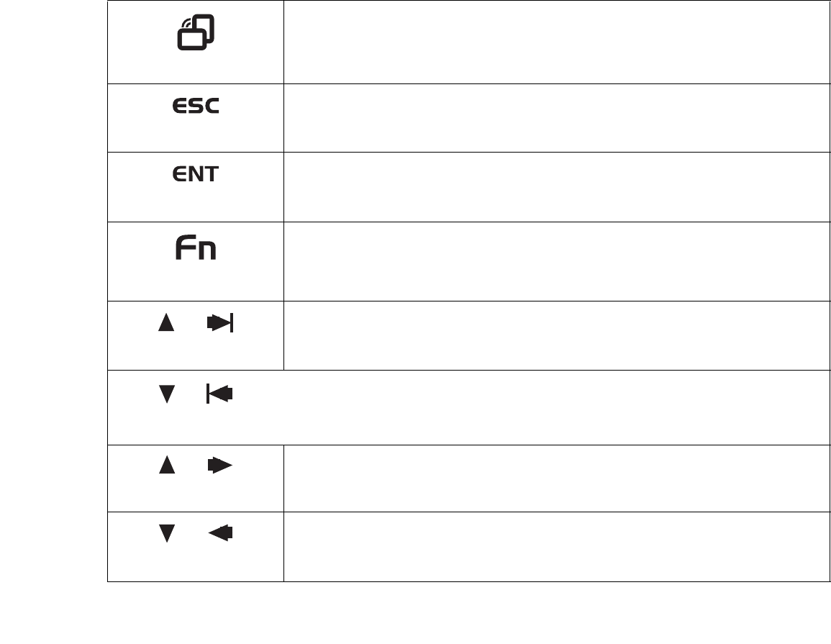Click the blank cell next to ESC
This screenshot has width=831, height=644.
pos(554,117)
